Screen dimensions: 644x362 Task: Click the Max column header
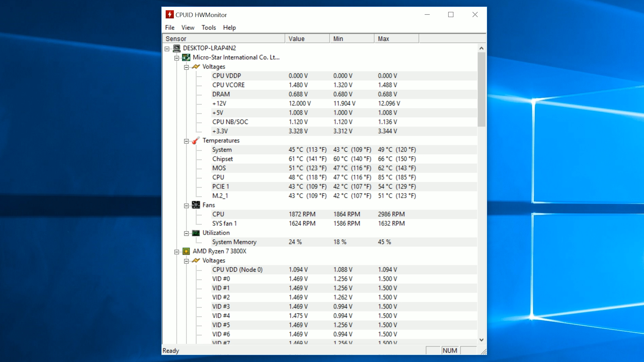tap(397, 39)
